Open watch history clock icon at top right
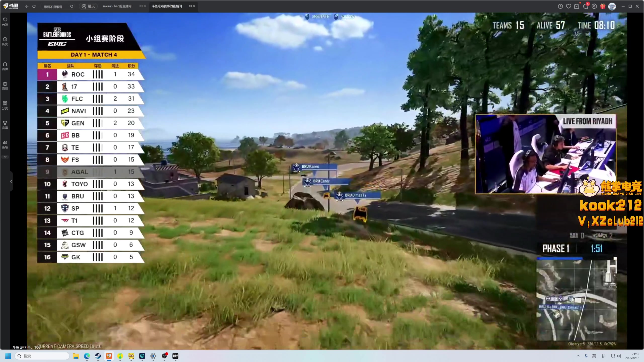The height and width of the screenshot is (362, 644). click(x=560, y=6)
